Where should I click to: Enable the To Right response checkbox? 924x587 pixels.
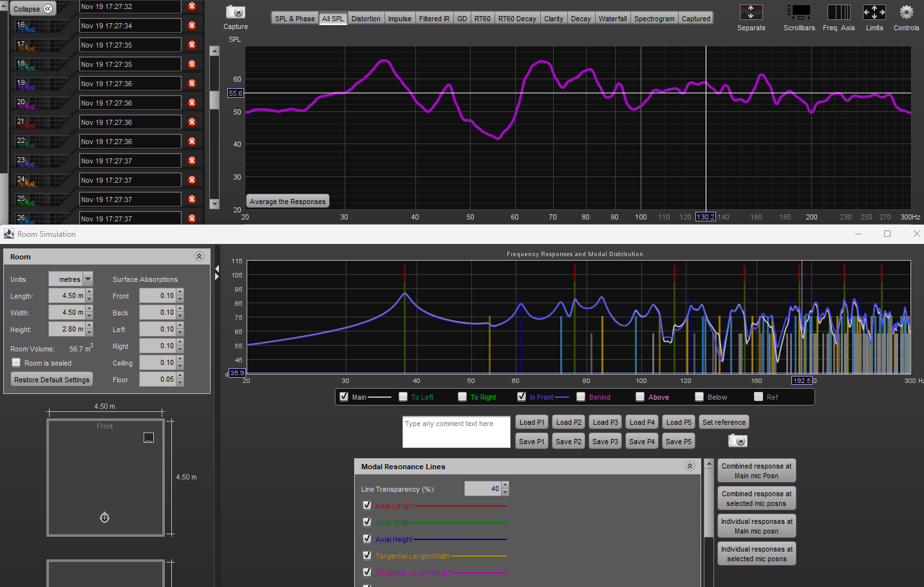pyautogui.click(x=462, y=396)
